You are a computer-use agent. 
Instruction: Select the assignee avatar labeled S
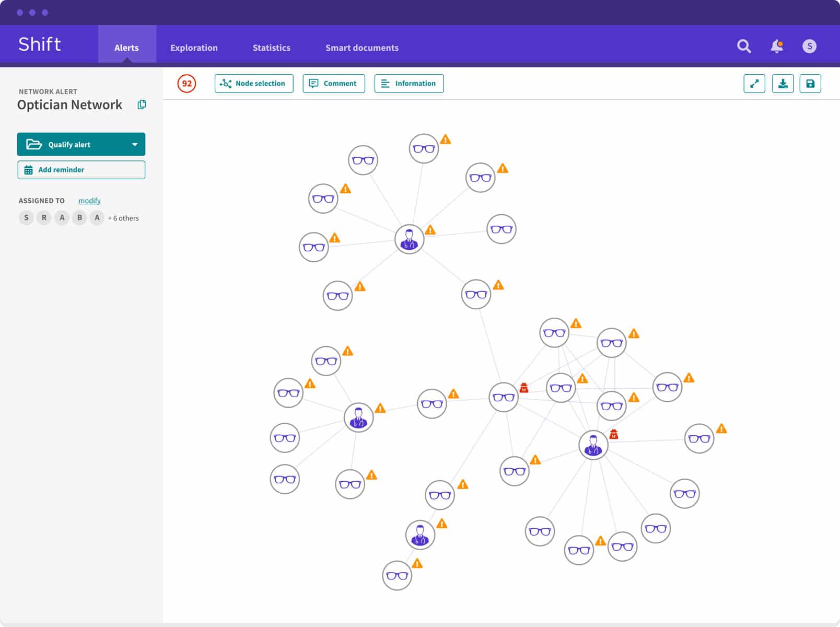pyautogui.click(x=26, y=218)
